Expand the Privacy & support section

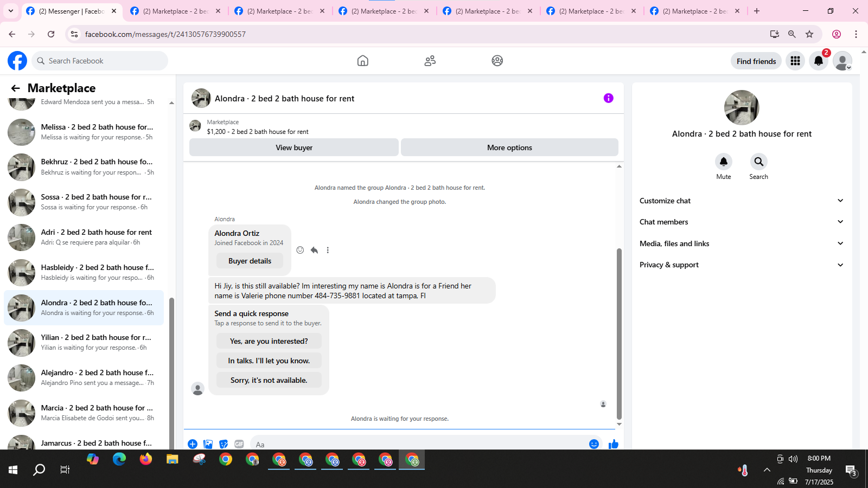[x=742, y=265]
